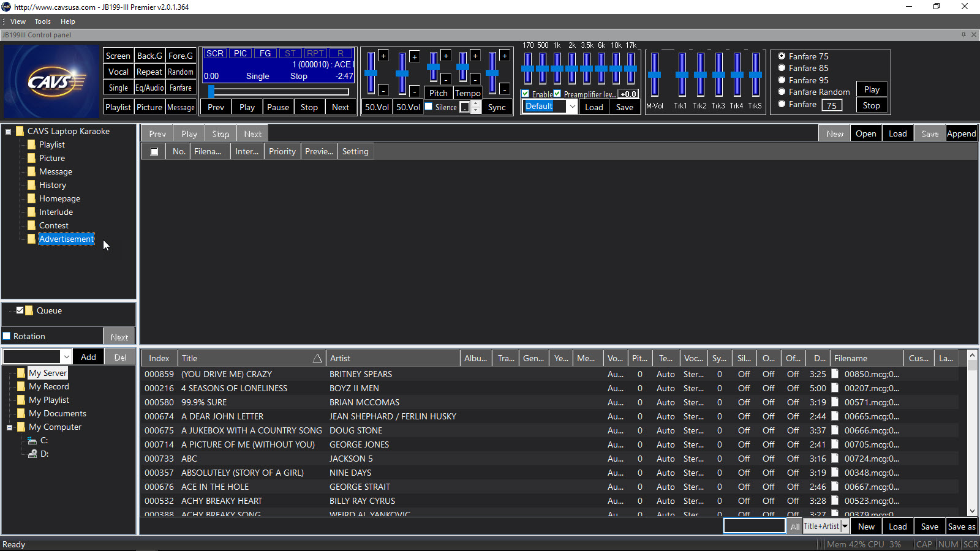Select the History folder icon
980x551 pixels.
coord(31,185)
